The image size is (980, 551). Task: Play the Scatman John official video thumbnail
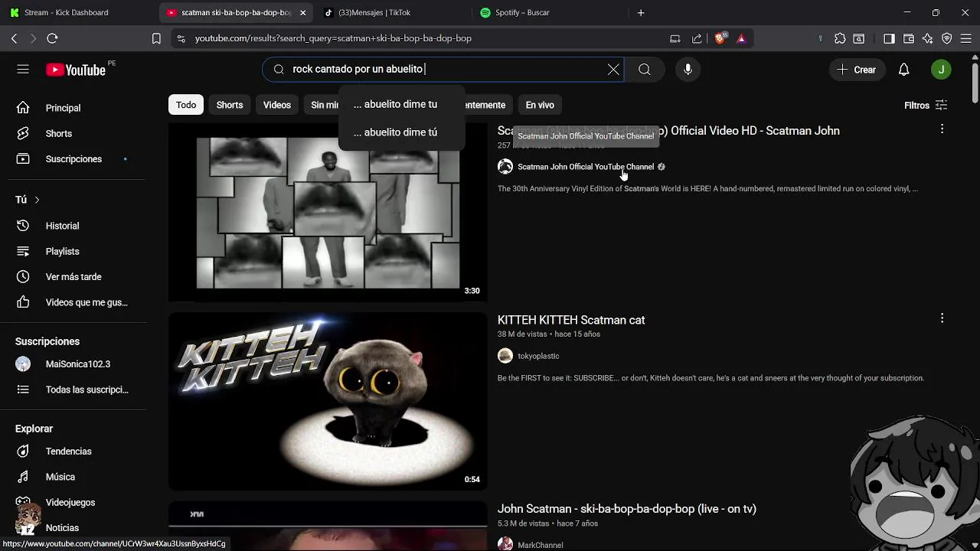[x=328, y=213]
